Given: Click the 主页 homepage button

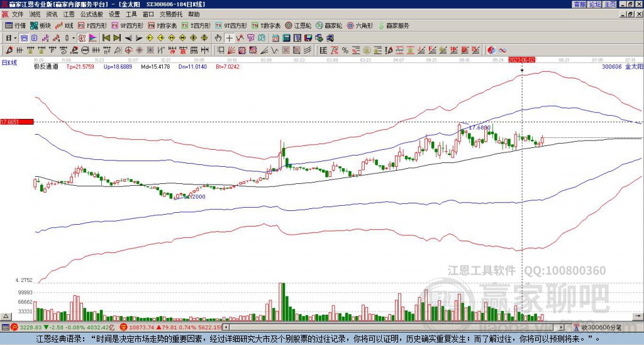Looking at the screenshot, I should [609, 4].
